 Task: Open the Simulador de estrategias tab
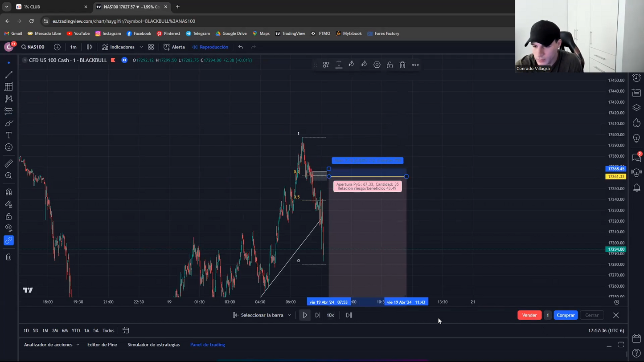(x=153, y=345)
